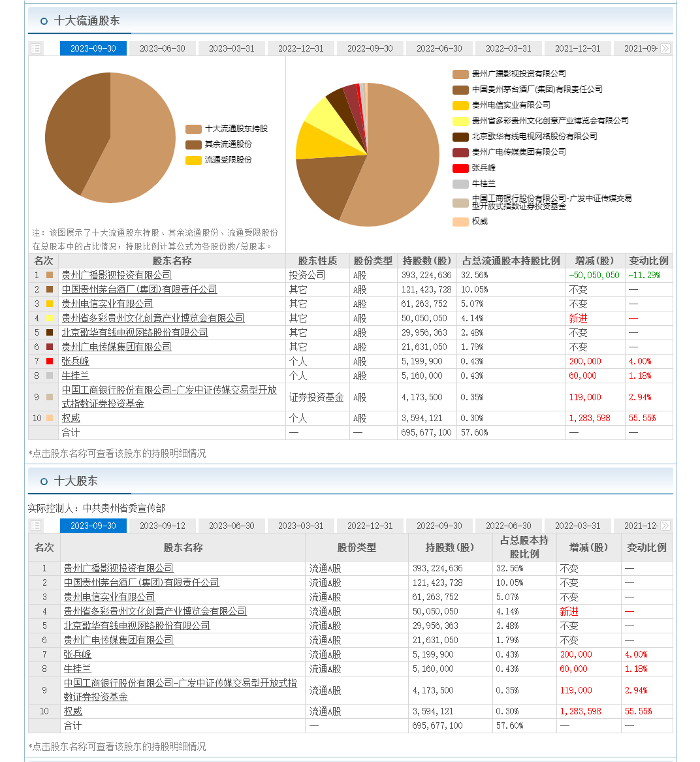Open 2022-09-30 tab in top-ten shareholders
The image size is (700, 762).
click(x=439, y=526)
